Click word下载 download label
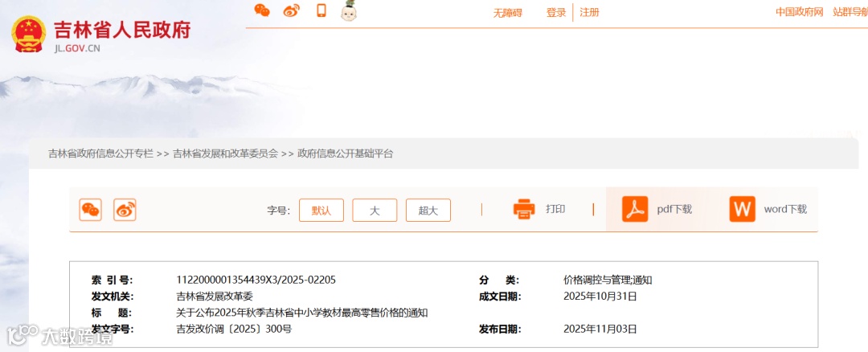 (785, 209)
